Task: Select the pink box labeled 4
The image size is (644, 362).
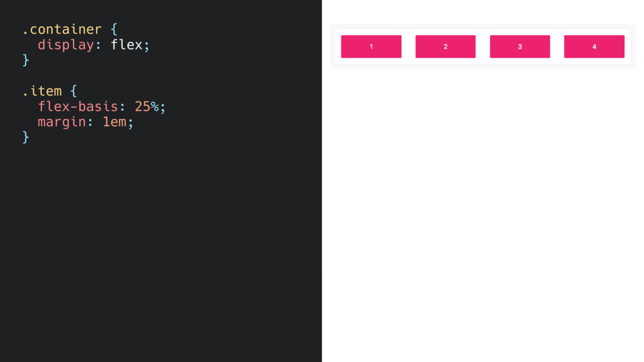Action: pyautogui.click(x=594, y=47)
